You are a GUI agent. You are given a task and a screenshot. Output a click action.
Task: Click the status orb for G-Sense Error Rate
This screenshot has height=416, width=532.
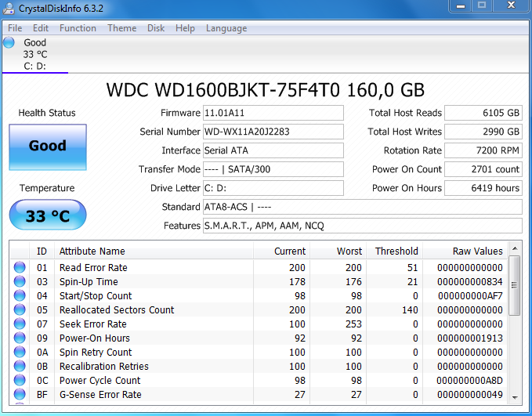20,394
